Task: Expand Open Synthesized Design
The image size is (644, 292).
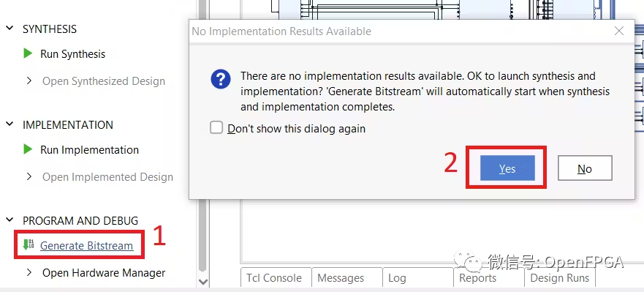Action: click(29, 81)
